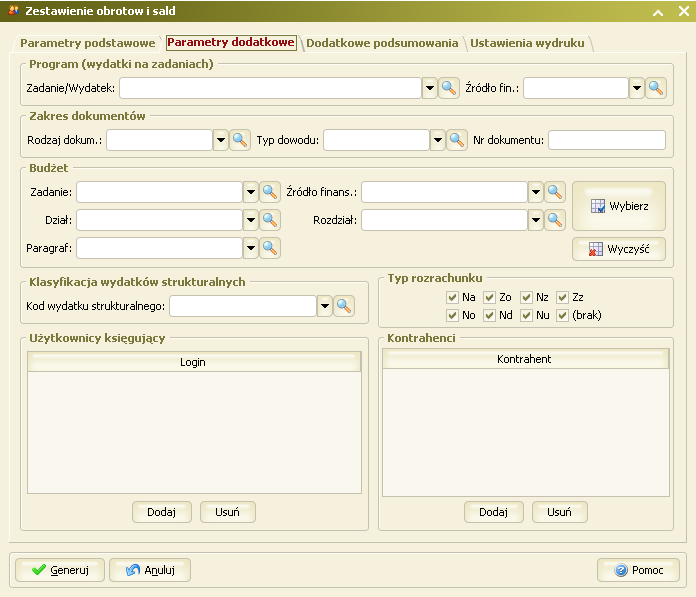Remove contractor with Usuń under Kontrahent list
This screenshot has width=696, height=597.
[559, 512]
